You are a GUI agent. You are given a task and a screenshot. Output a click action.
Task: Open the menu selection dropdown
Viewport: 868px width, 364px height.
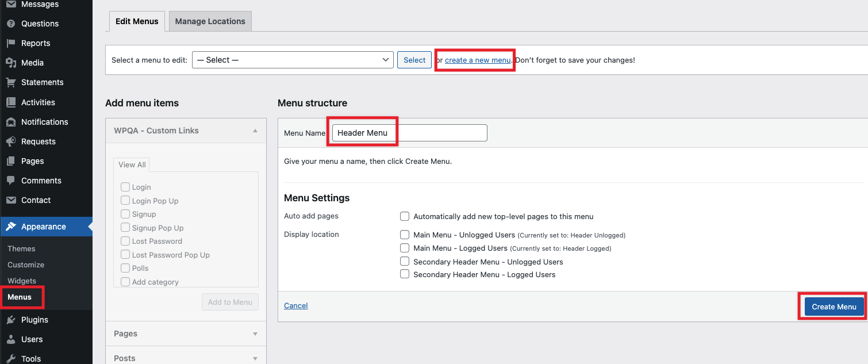pos(293,59)
